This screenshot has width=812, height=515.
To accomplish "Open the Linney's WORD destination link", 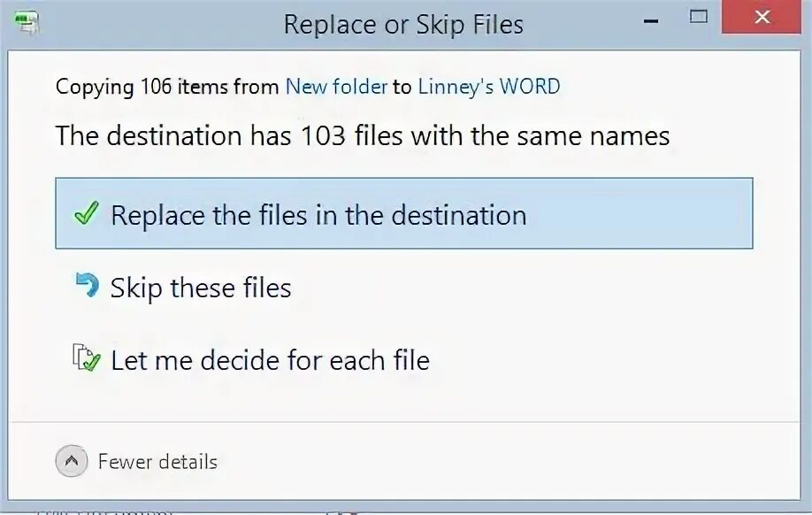I will (x=489, y=87).
